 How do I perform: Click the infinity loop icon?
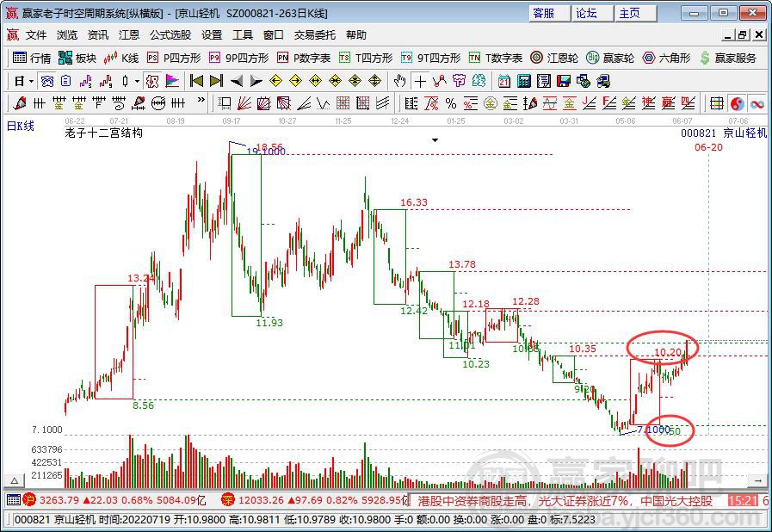(x=757, y=103)
